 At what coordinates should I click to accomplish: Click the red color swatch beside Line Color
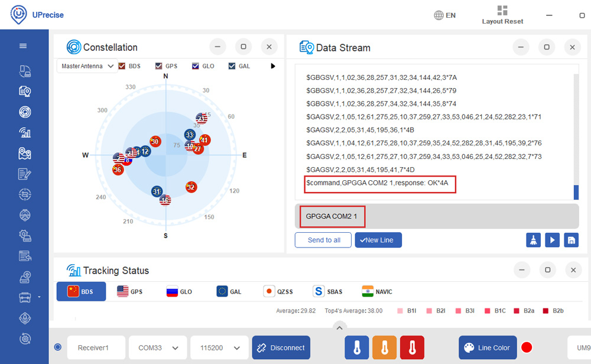pyautogui.click(x=526, y=347)
